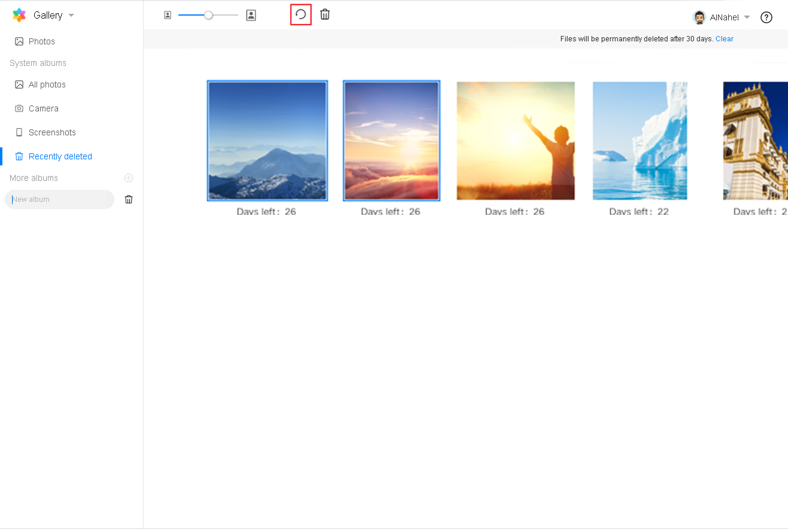Image resolution: width=788 pixels, height=532 pixels.
Task: Click the New album name field
Action: pos(60,199)
